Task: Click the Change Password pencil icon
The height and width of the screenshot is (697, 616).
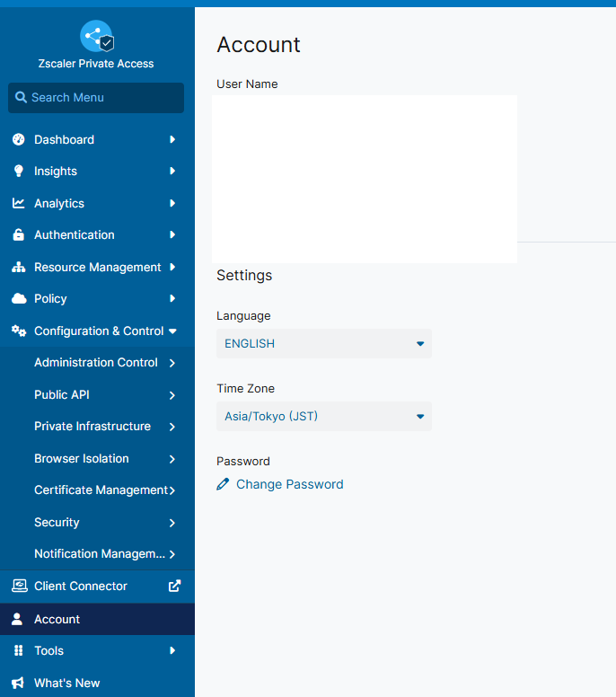Action: [223, 484]
